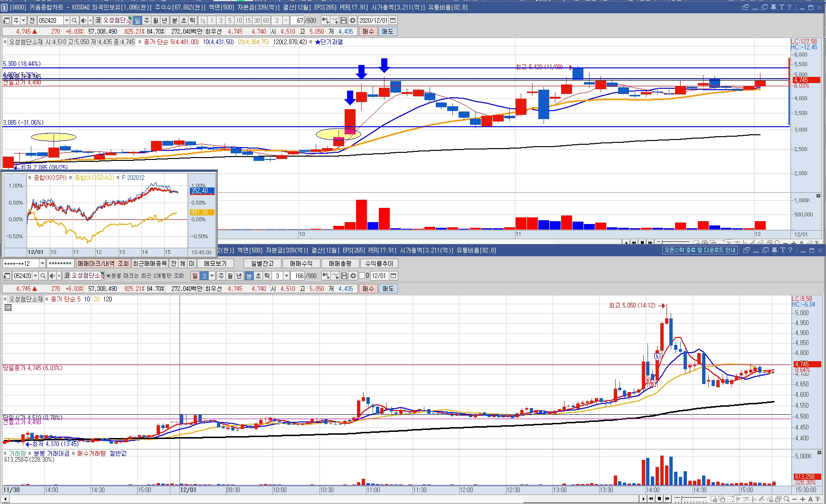Image resolution: width=826 pixels, height=504 pixels.
Task: Open the minute interval 3 dropdown in lower toolbar
Action: (286, 276)
